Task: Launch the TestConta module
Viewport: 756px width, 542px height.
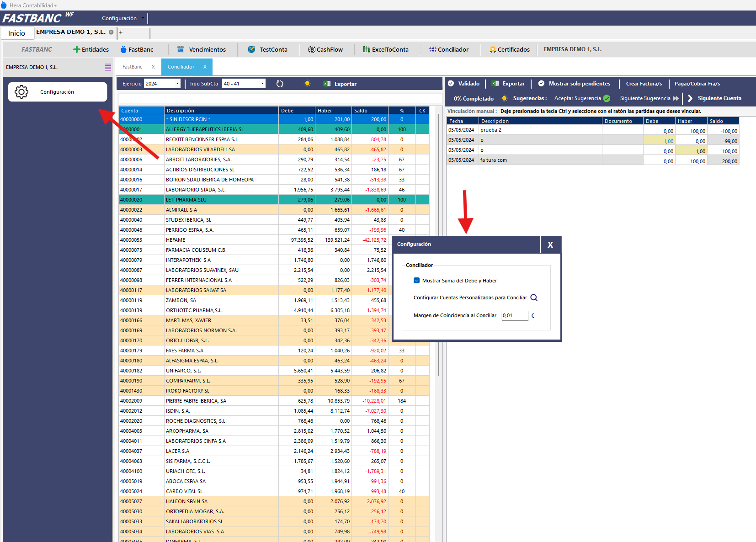Action: click(x=267, y=49)
